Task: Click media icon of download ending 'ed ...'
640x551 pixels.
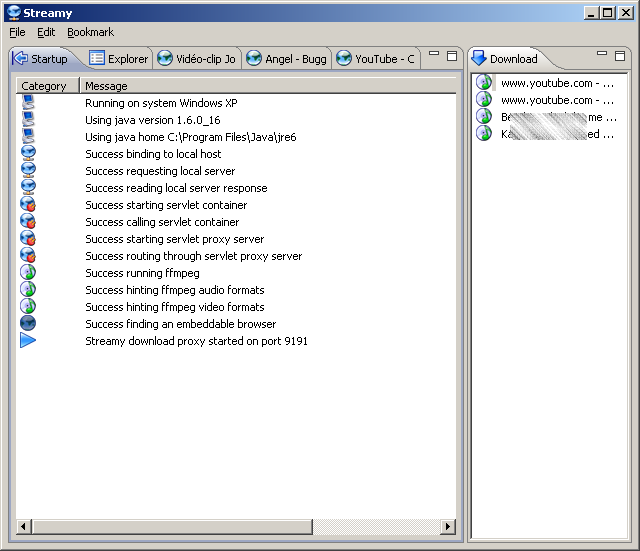Action: coord(484,133)
